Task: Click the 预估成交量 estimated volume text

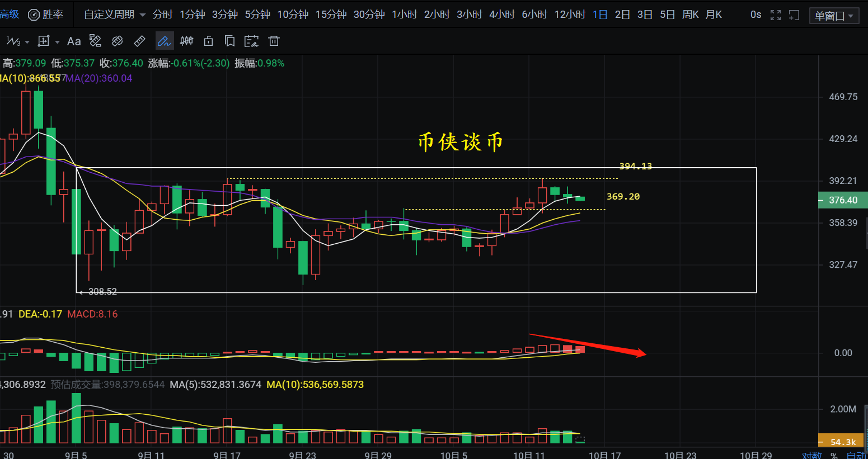Action: (107, 385)
